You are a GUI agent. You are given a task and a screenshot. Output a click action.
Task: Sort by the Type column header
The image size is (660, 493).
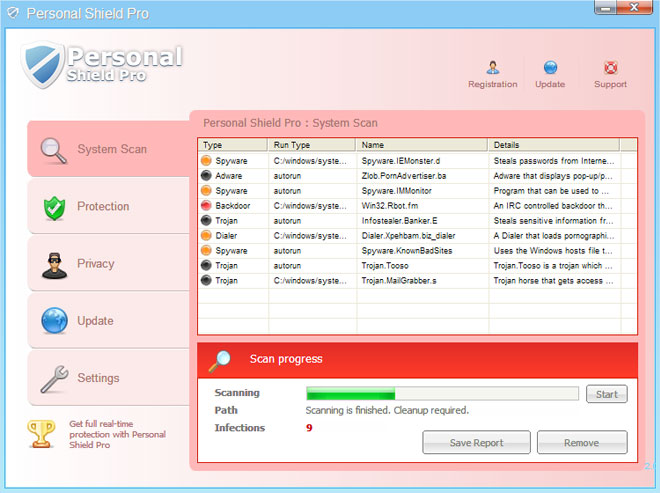[x=233, y=145]
